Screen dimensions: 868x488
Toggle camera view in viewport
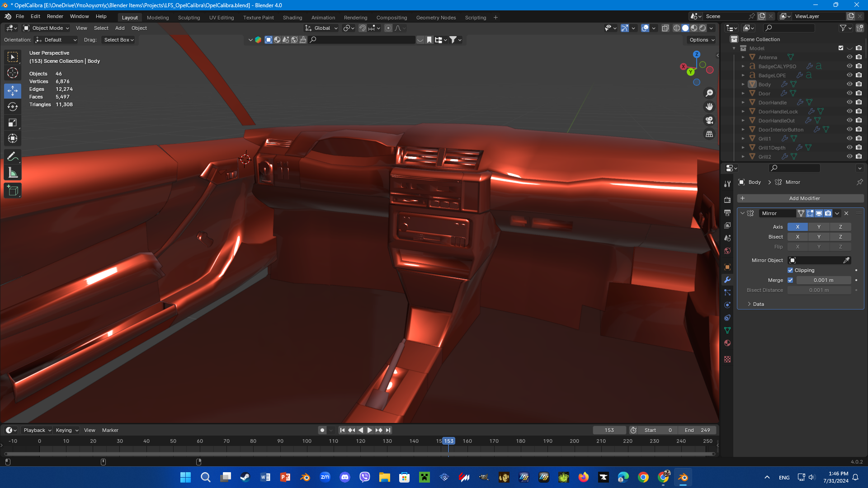[x=709, y=120]
